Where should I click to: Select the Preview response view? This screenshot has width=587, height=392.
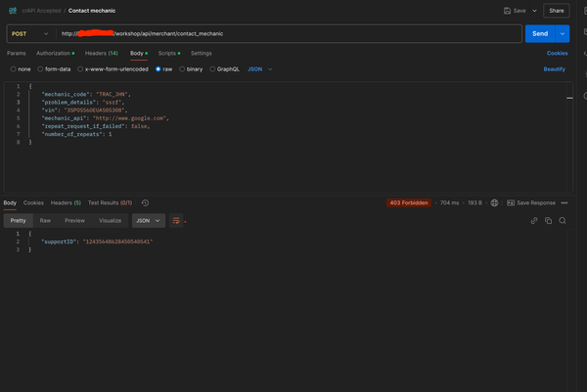75,221
